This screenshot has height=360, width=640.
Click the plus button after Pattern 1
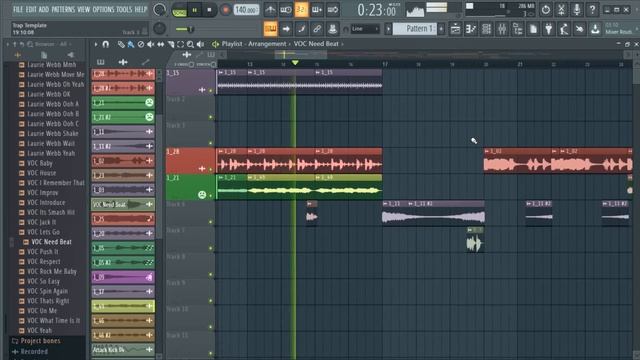441,29
